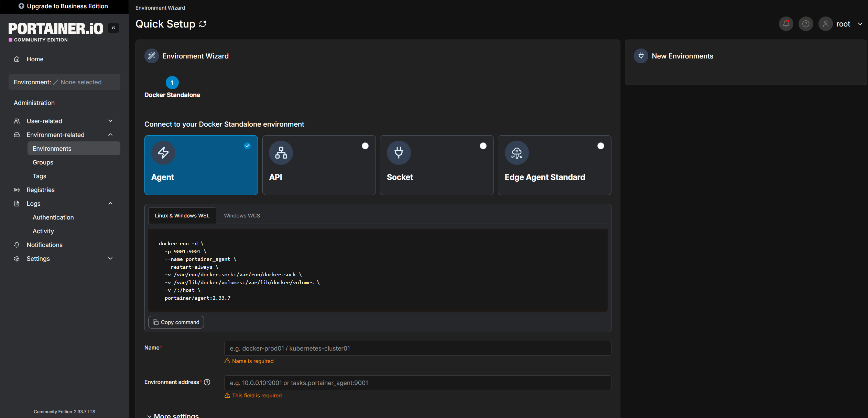The height and width of the screenshot is (418, 868).
Task: Click the Registries radio-wave icon
Action: (x=17, y=190)
